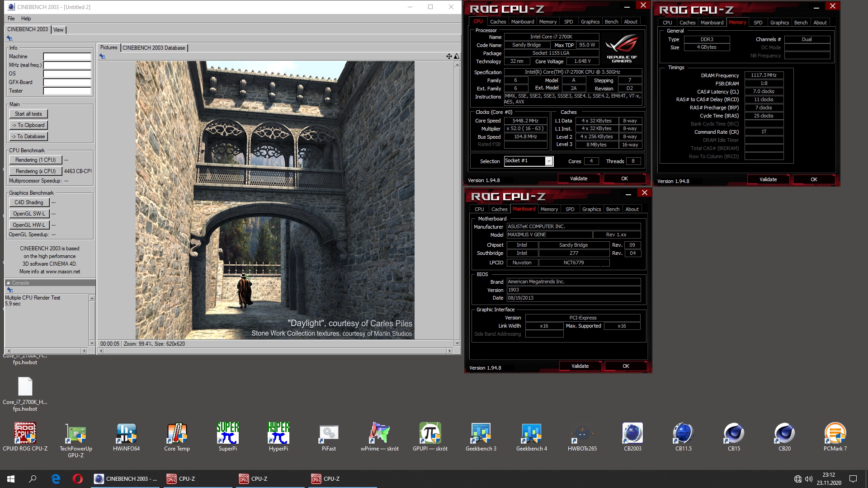
Task: Click OK in memory CPU-Z window
Action: pyautogui.click(x=814, y=179)
